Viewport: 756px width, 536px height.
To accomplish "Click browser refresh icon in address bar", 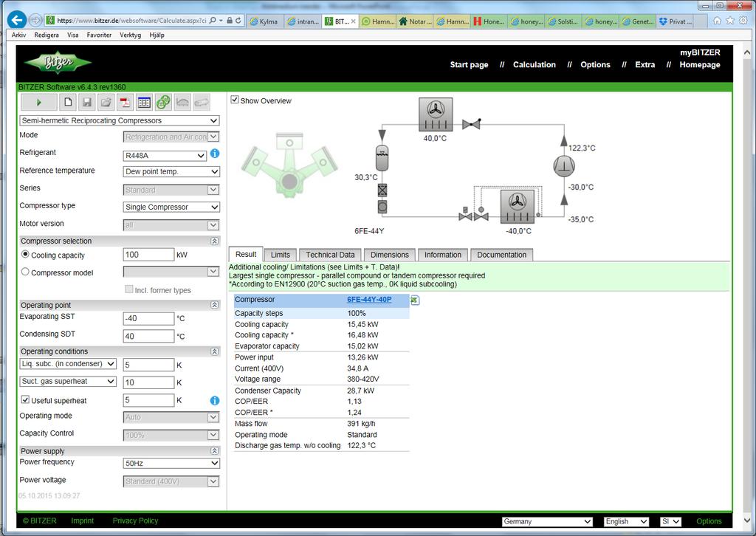I will click(238, 21).
